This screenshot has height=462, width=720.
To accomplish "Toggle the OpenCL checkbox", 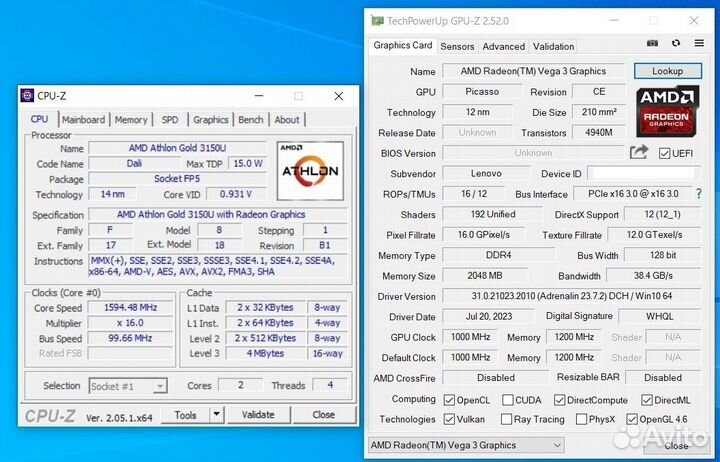I will point(449,400).
